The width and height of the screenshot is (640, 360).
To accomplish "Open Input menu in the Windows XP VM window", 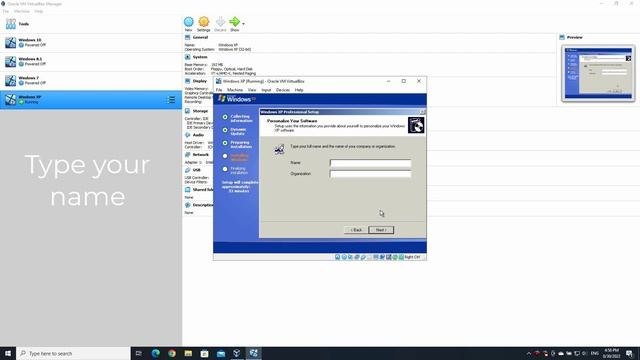I will (266, 90).
